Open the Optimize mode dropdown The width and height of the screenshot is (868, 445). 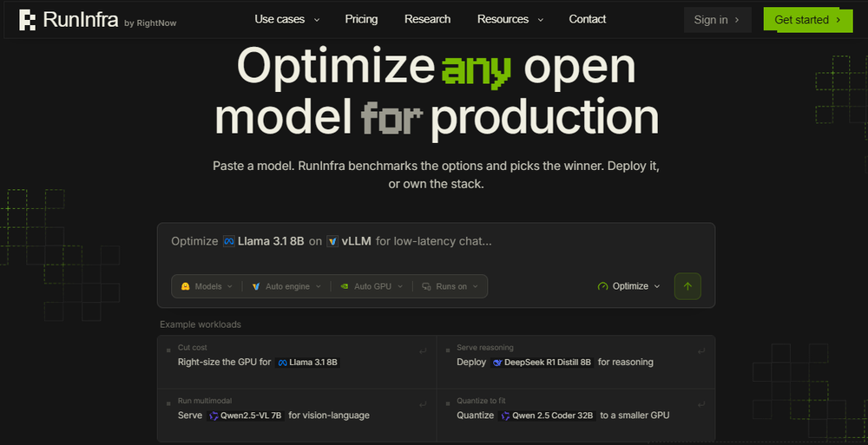tap(628, 286)
